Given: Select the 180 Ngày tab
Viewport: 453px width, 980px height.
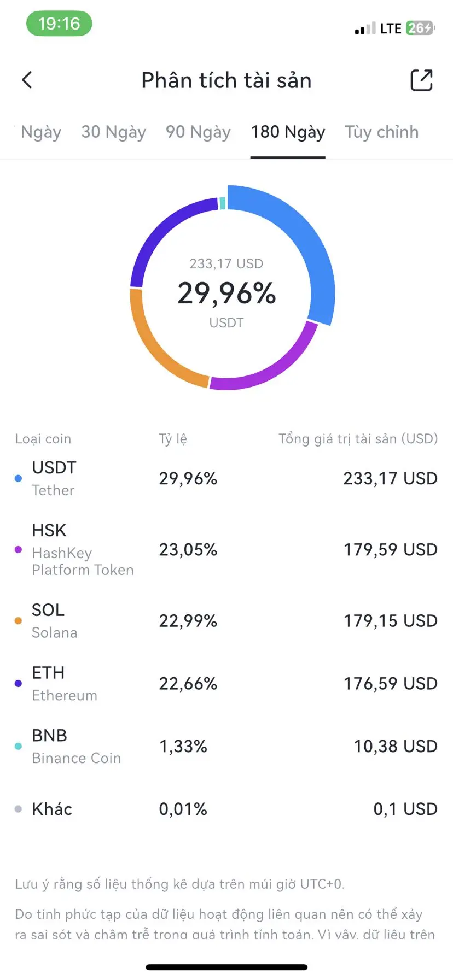Looking at the screenshot, I should pyautogui.click(x=288, y=132).
